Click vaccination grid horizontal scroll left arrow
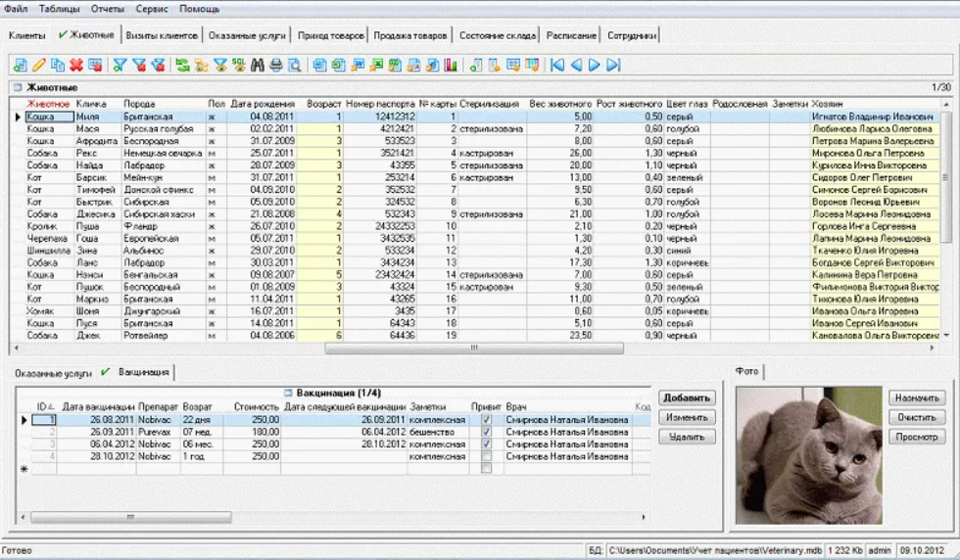Image resolution: width=960 pixels, height=560 pixels. pos(24,517)
